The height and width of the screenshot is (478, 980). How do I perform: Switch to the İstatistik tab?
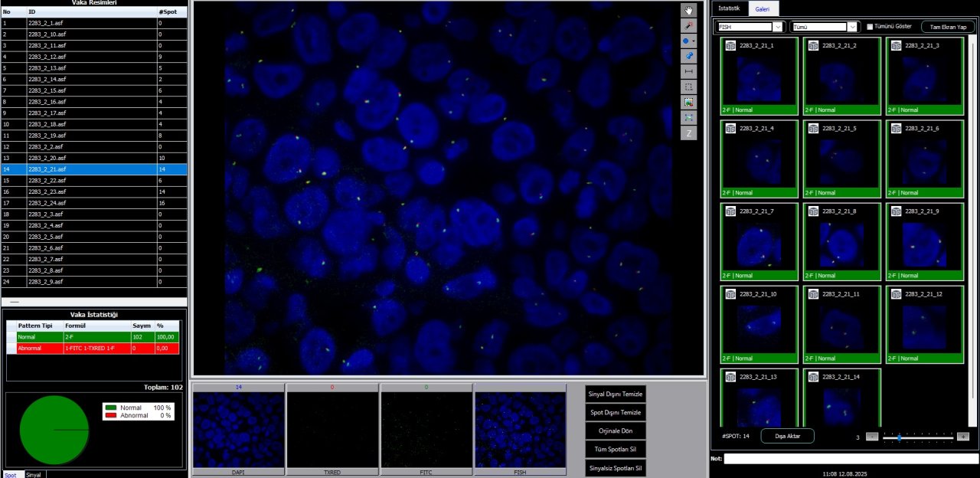728,8
